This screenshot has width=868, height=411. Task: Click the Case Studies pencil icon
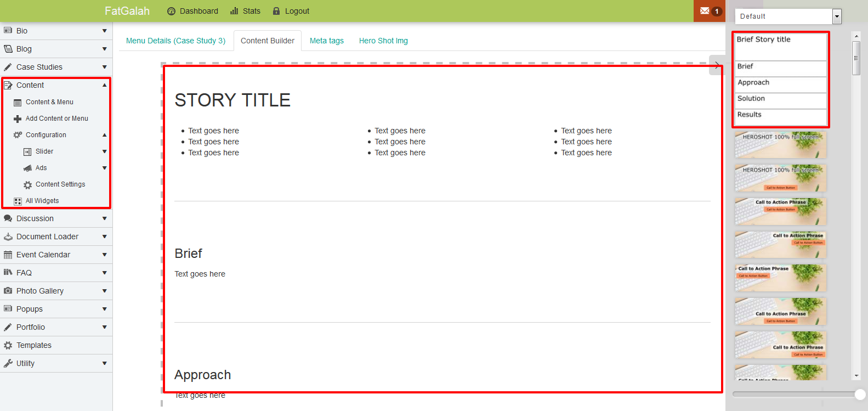point(8,67)
